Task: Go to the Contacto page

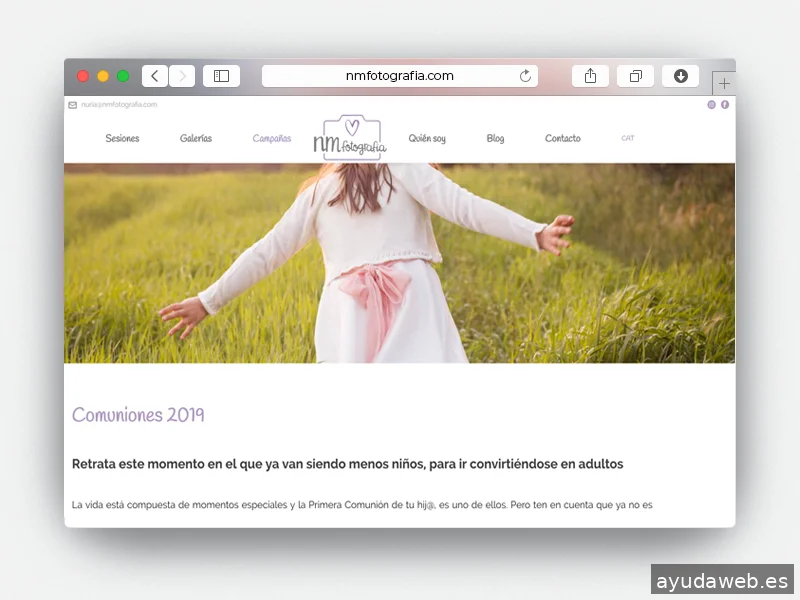Action: 563,138
